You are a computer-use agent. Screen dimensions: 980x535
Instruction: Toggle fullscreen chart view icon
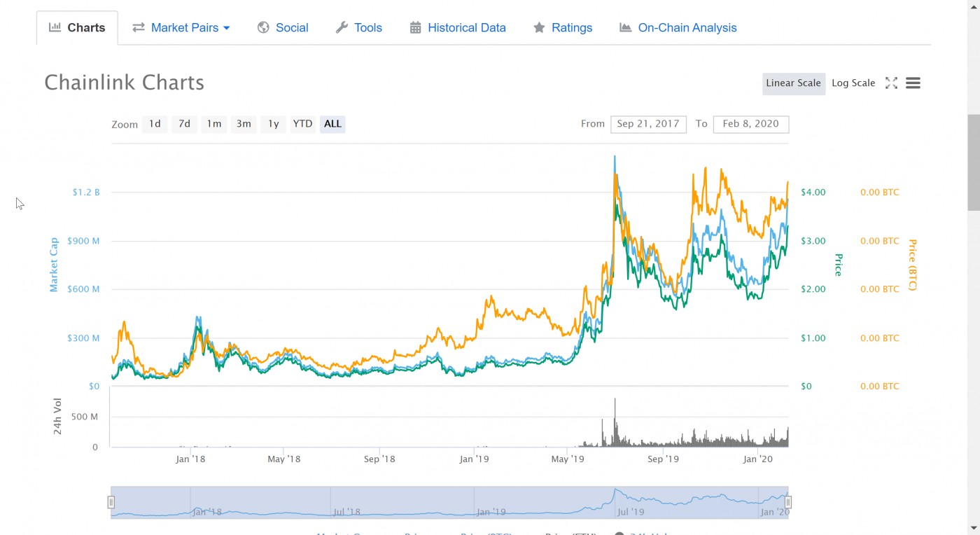click(891, 83)
